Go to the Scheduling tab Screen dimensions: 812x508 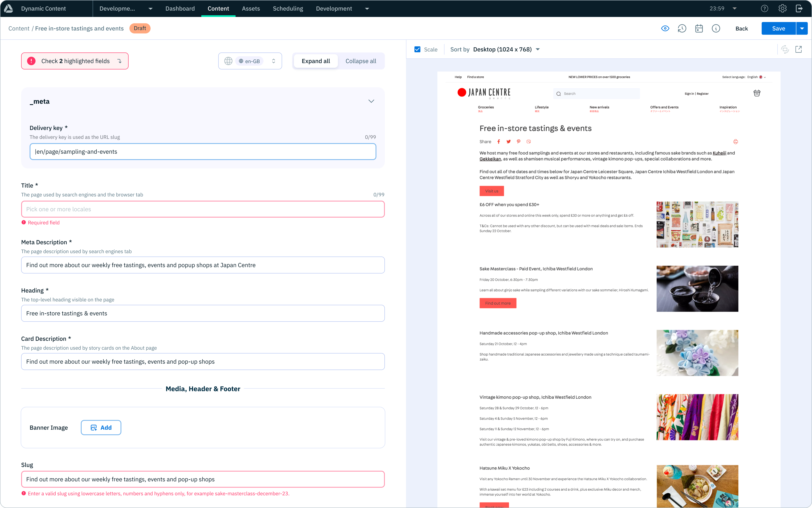coord(288,8)
